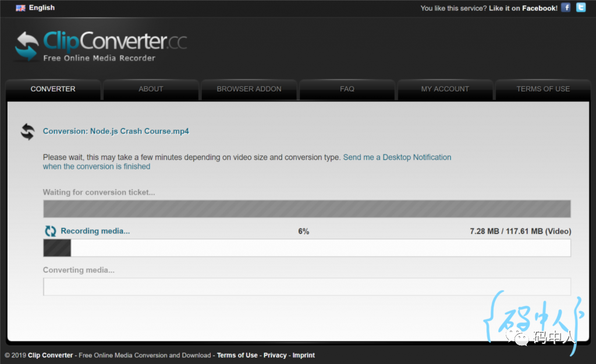
Task: Click the Recording media... status text
Action: 95,231
